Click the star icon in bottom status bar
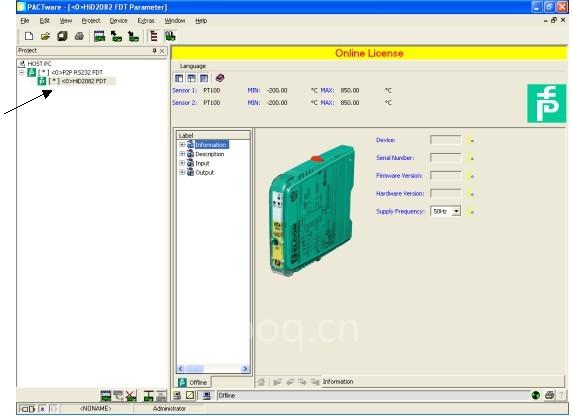 (x=43, y=409)
